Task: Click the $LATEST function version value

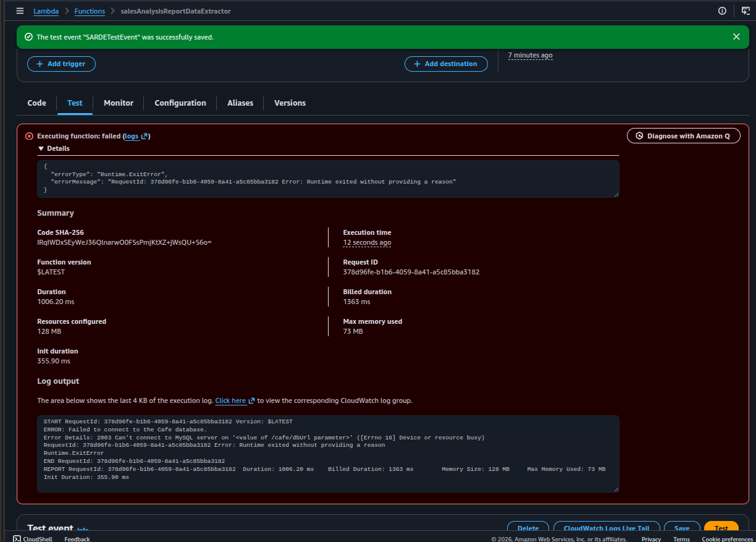Action: [x=51, y=272]
